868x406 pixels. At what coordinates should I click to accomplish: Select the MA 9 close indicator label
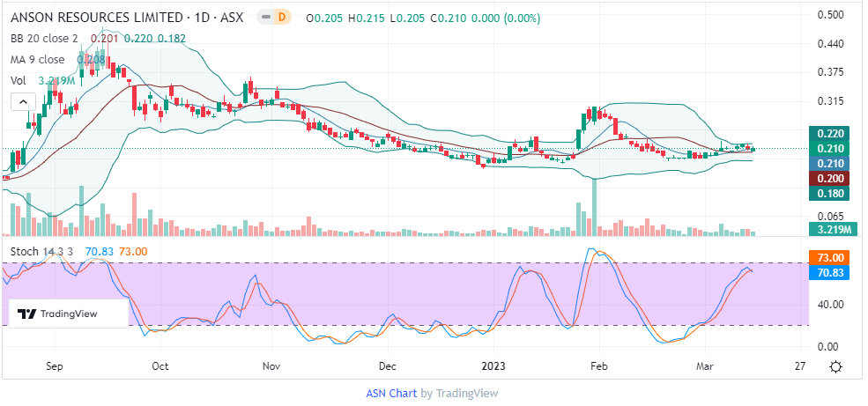[37, 59]
